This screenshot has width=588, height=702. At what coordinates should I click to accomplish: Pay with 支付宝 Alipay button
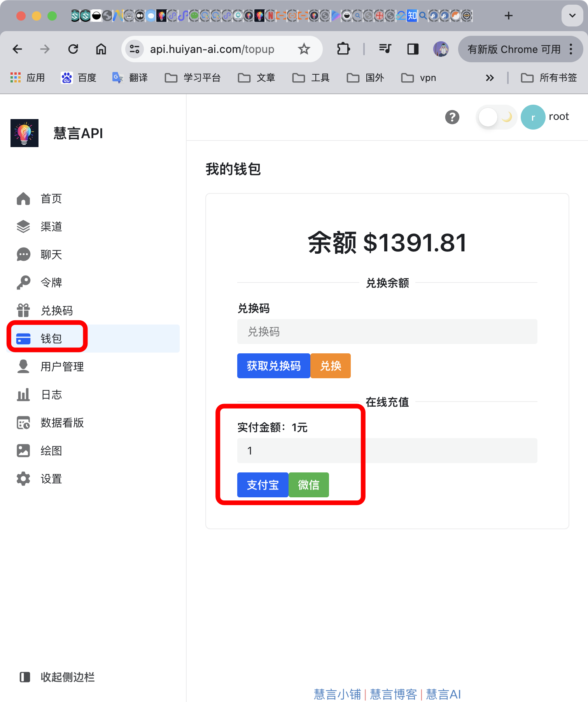pyautogui.click(x=262, y=485)
